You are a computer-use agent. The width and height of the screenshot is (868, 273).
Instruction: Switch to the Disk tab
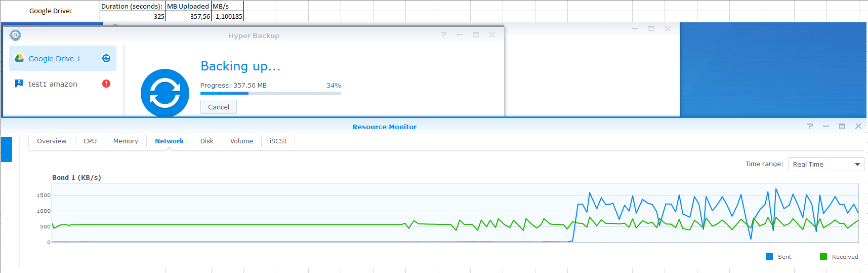(x=207, y=141)
